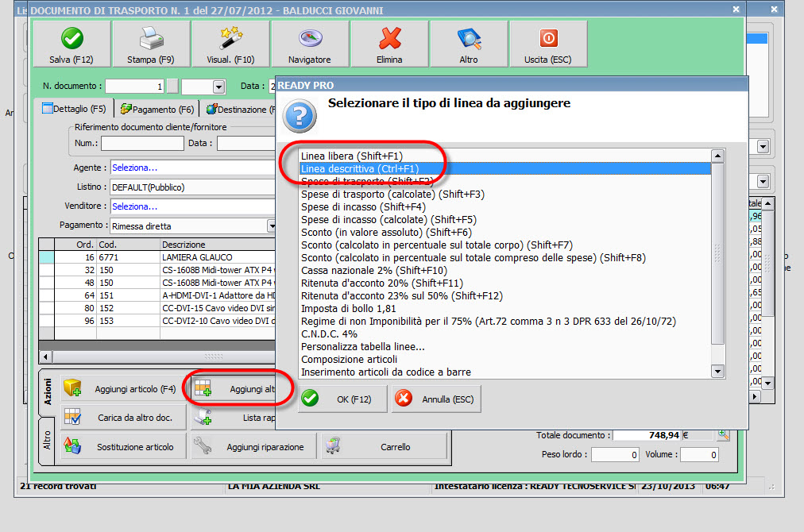Click the Lista rapida icon

203,417
